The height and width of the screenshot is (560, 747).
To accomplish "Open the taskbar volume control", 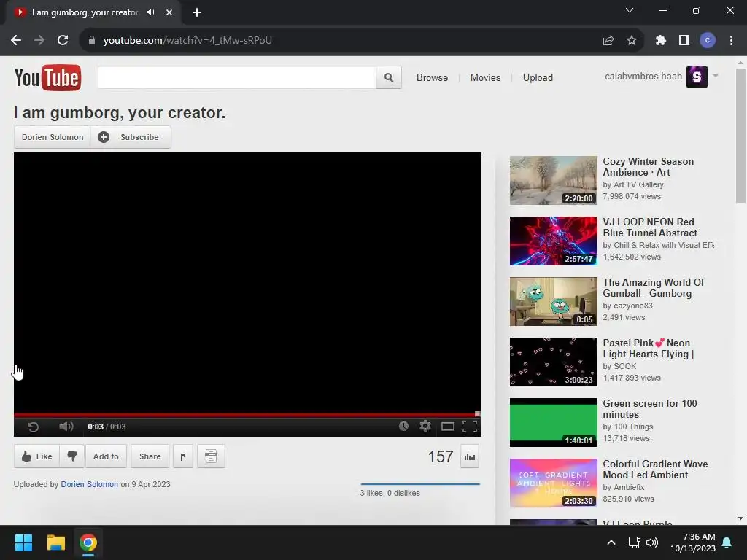I will click(652, 542).
